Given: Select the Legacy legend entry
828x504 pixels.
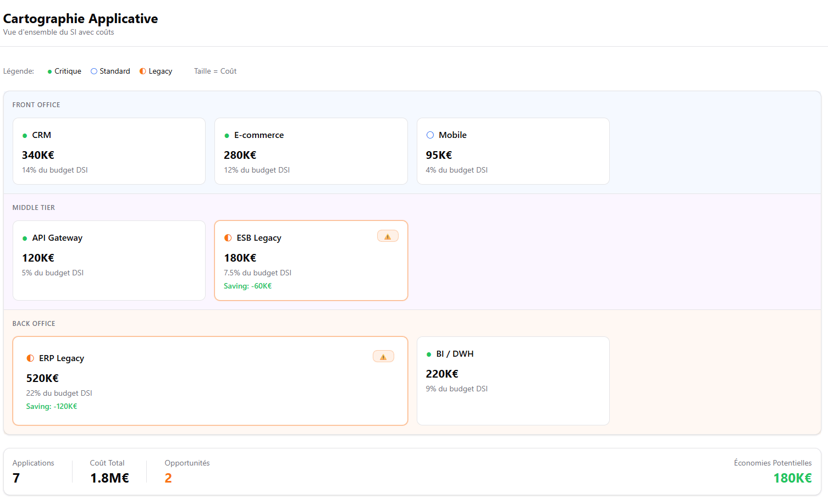Looking at the screenshot, I should click(x=156, y=71).
